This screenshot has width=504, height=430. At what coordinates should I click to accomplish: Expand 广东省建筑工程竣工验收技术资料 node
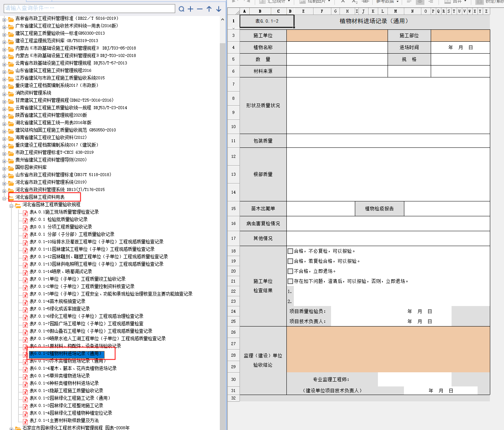click(x=4, y=27)
